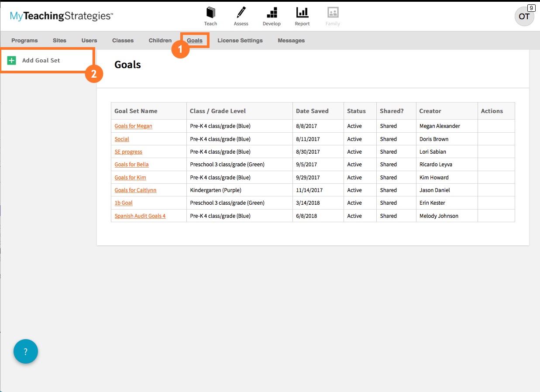Click the MyTeachingStrategies logo
The height and width of the screenshot is (392, 540).
click(x=62, y=16)
